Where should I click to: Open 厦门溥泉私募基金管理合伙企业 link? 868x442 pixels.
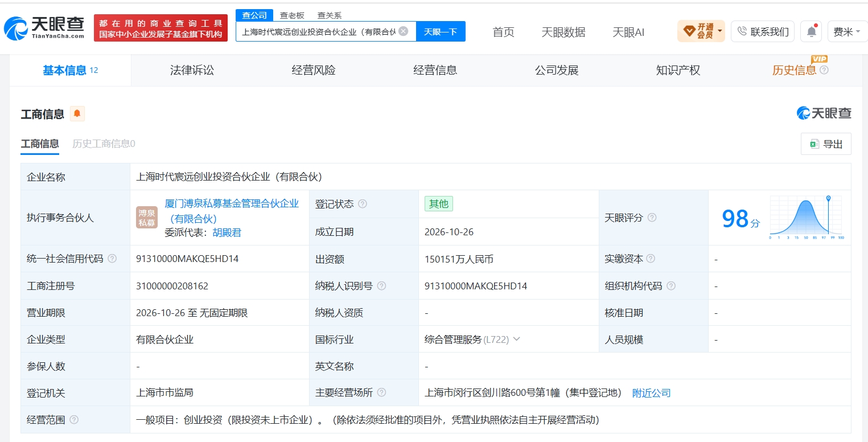pyautogui.click(x=231, y=211)
